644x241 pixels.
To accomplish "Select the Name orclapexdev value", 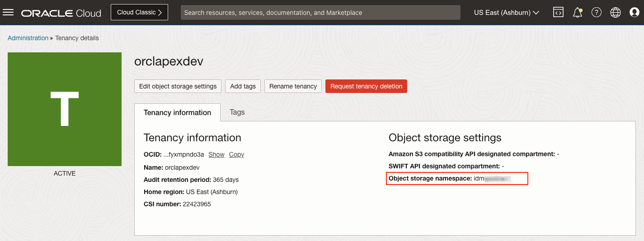I will (182, 167).
